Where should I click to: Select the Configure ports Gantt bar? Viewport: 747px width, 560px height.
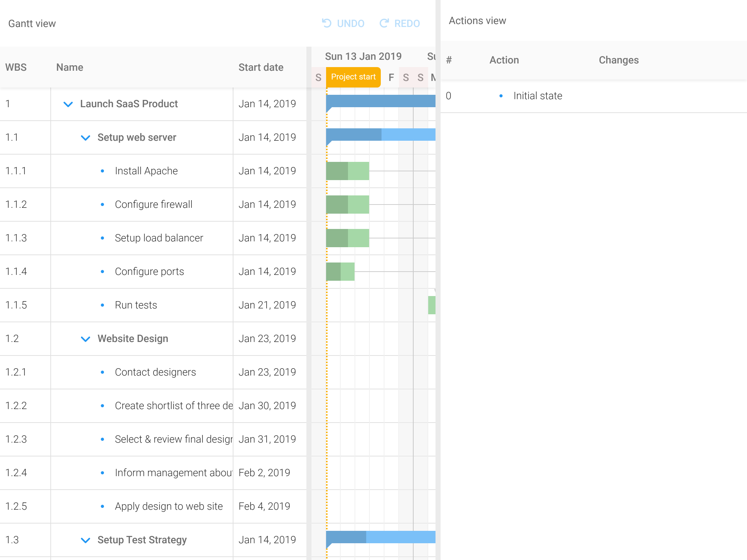point(340,272)
